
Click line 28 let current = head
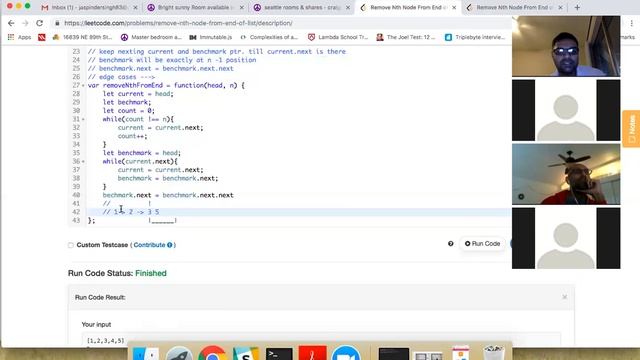point(138,94)
